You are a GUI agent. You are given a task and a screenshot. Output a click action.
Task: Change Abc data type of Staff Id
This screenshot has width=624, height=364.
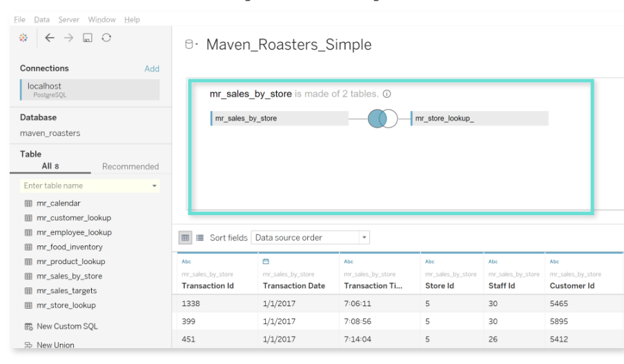pyautogui.click(x=493, y=261)
